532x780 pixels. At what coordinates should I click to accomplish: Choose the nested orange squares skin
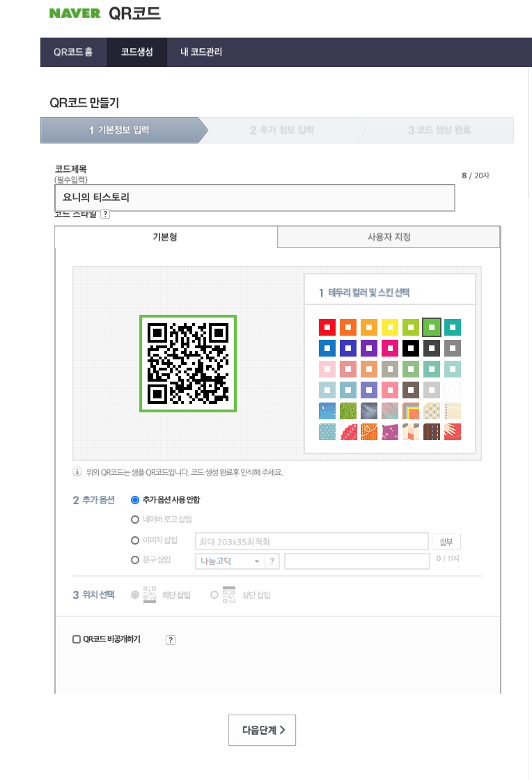point(411,411)
